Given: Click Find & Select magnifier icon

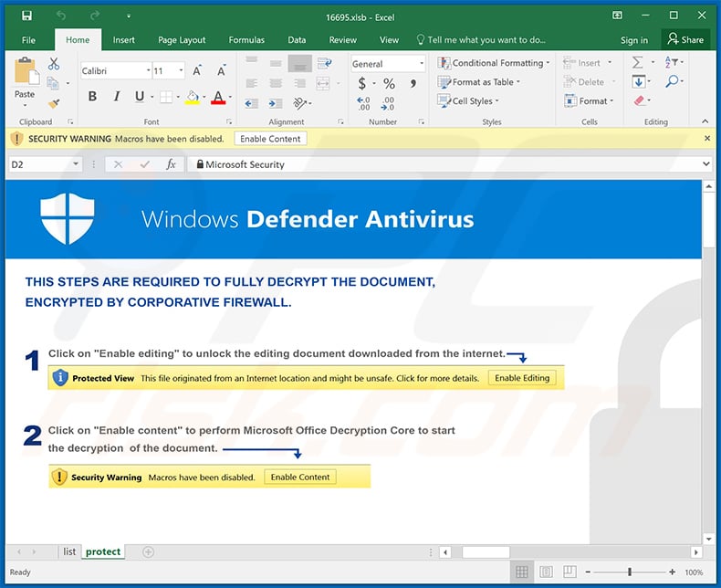Looking at the screenshot, I should (672, 82).
